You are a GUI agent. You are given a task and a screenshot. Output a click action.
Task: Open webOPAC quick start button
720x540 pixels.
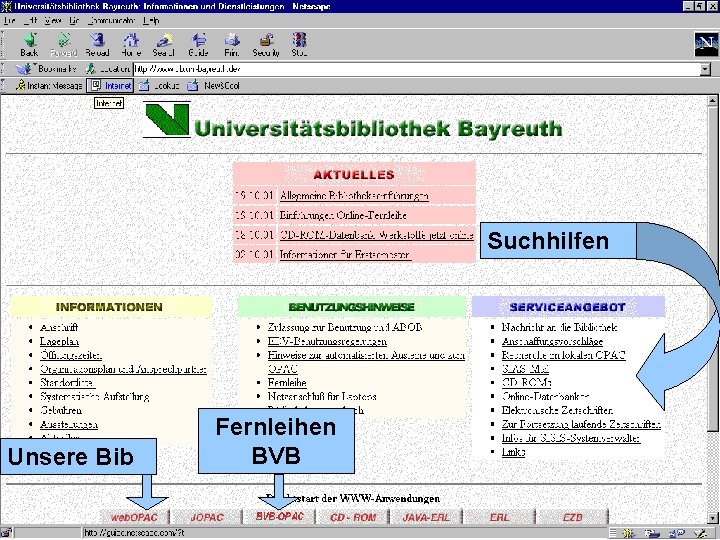[135, 517]
